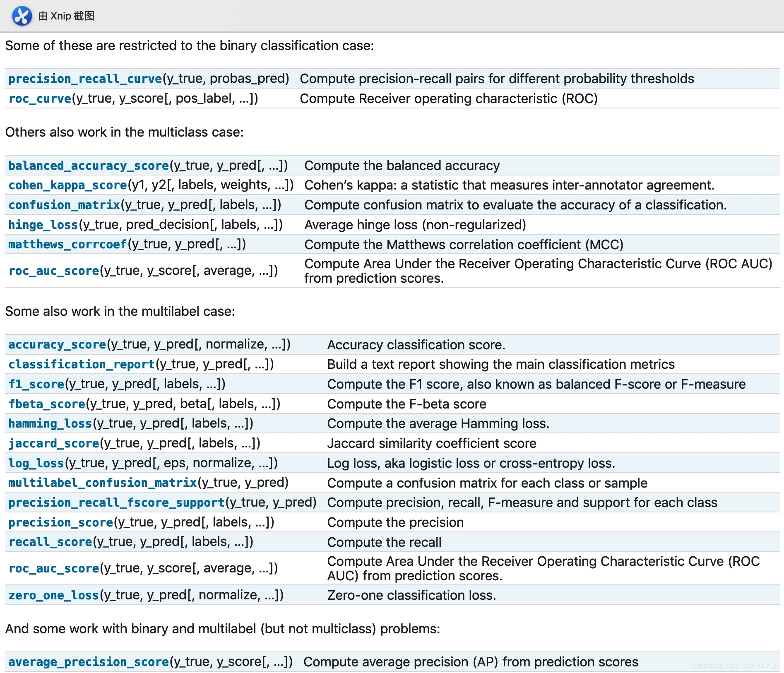Open the precision_recall_curve function link
This screenshot has width=784, height=673.
tap(85, 79)
